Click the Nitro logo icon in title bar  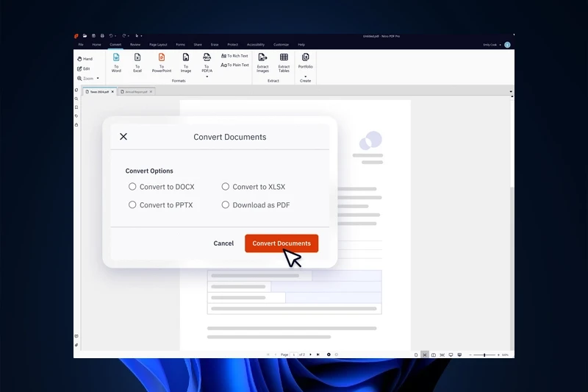point(76,36)
